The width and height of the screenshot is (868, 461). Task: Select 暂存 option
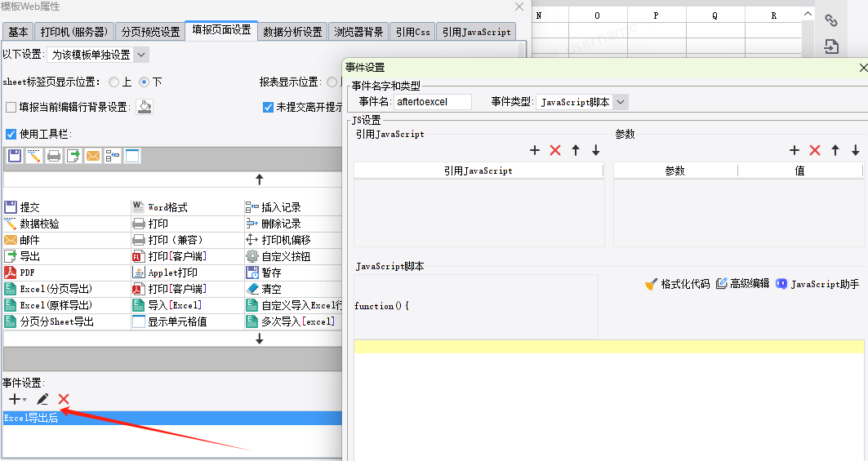pyautogui.click(x=264, y=273)
